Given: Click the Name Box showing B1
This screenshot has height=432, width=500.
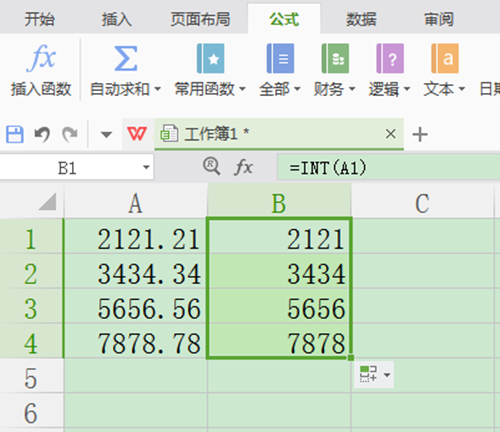Looking at the screenshot, I should 77,167.
